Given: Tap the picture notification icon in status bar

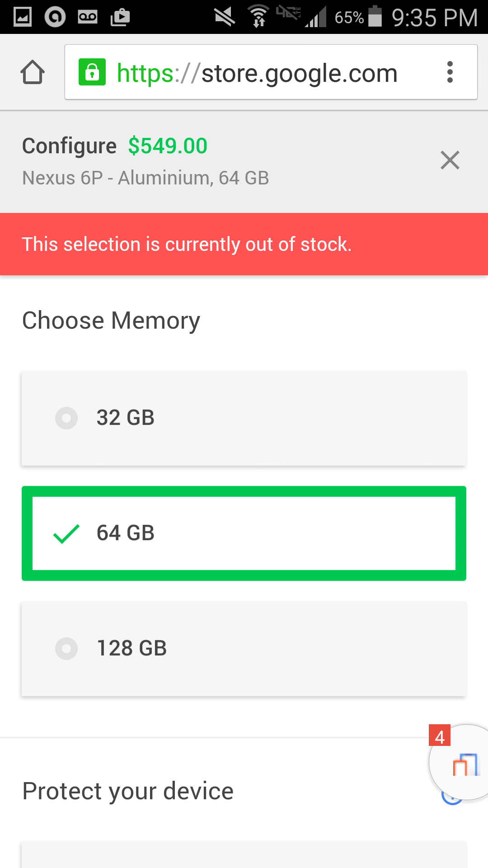Looking at the screenshot, I should [23, 17].
